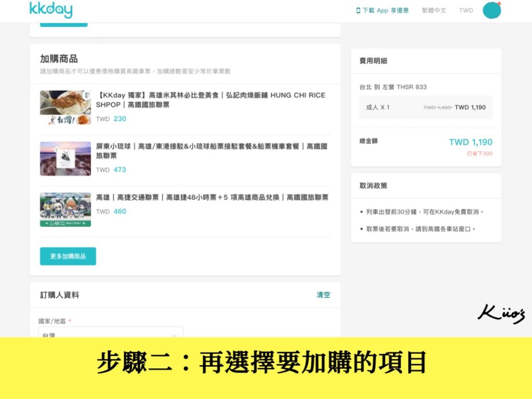
Task: Select the HUNG CHI RICE SHPOP add-on title
Action: point(210,100)
